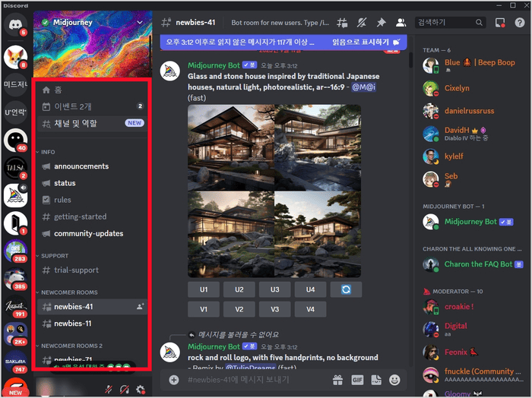Viewport: 532px width, 398px height.
Task: Open the fox avatar server
Action: (x=15, y=57)
